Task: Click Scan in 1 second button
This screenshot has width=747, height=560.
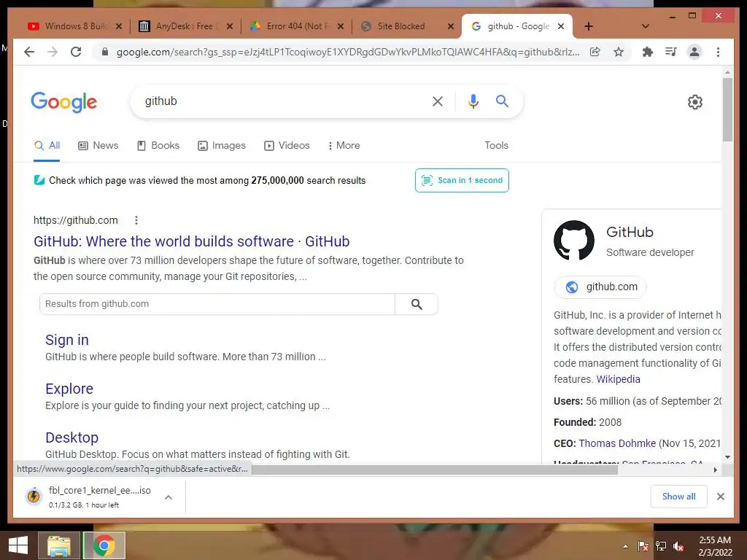Action: coord(462,181)
